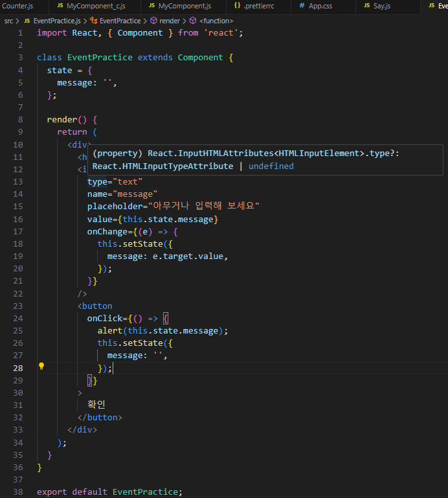Click the JS icon on MyComponent_c.js tab

(60, 5)
